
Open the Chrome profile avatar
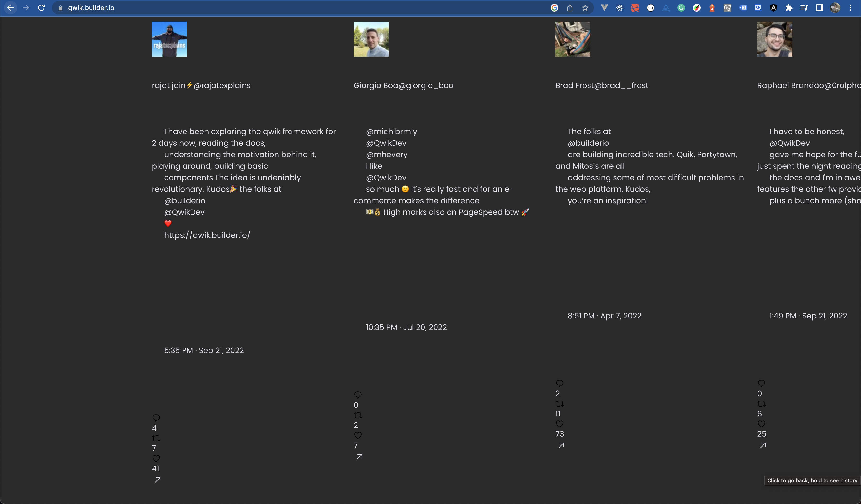(x=835, y=8)
